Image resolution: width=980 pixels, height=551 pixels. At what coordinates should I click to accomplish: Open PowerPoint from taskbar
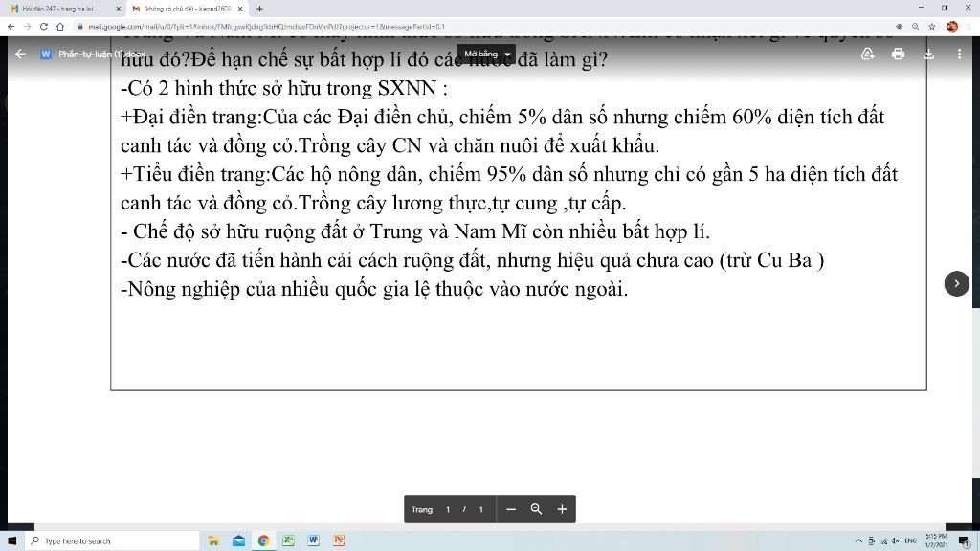pyautogui.click(x=339, y=541)
